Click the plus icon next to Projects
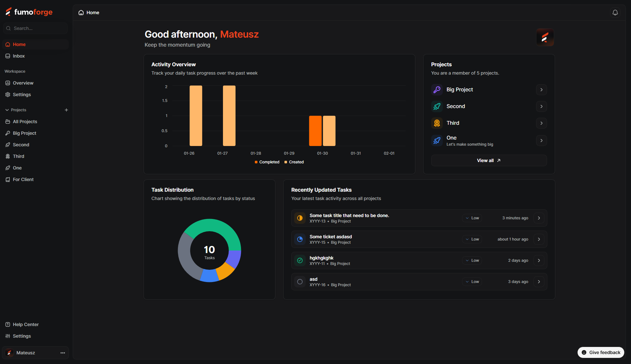 point(66,110)
